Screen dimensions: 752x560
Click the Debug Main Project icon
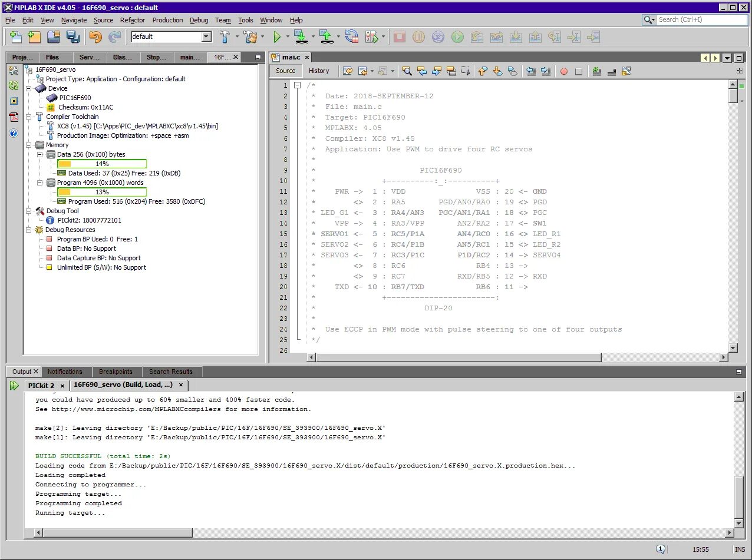372,37
